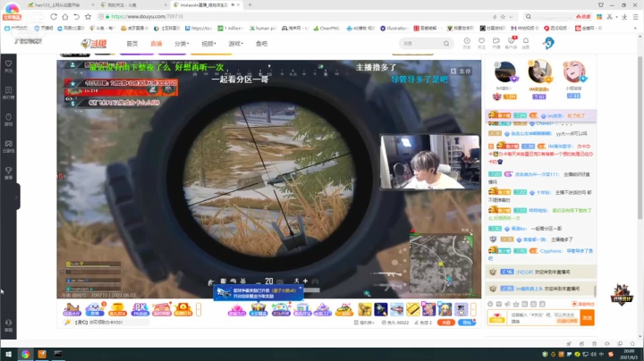Screen dimensions: 644x361
Task: Select the airplane gift icon
Action: pos(396,309)
